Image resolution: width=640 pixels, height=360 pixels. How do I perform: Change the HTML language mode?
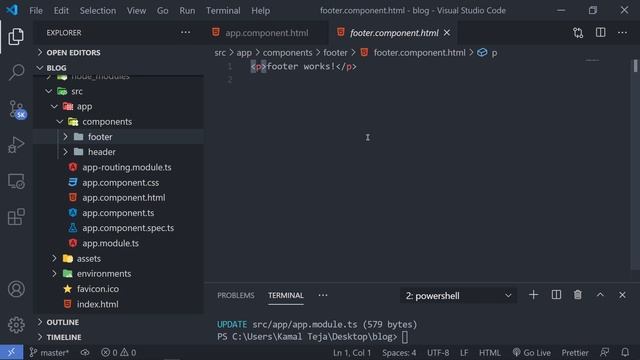[489, 352]
